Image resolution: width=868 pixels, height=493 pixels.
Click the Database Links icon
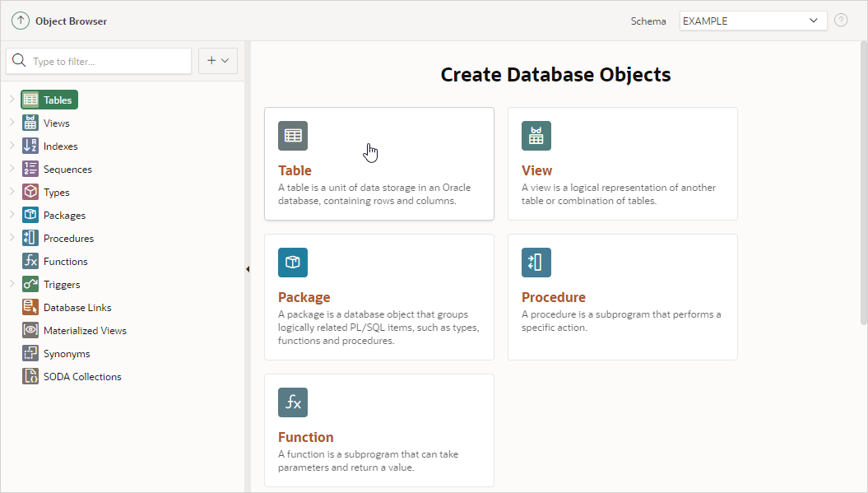[x=30, y=308]
